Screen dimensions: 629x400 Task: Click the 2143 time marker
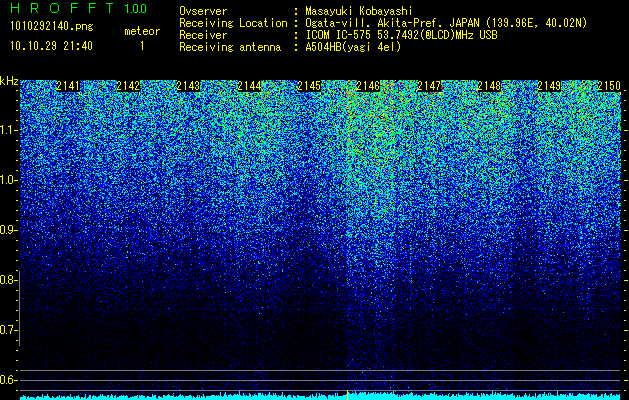[x=189, y=86]
